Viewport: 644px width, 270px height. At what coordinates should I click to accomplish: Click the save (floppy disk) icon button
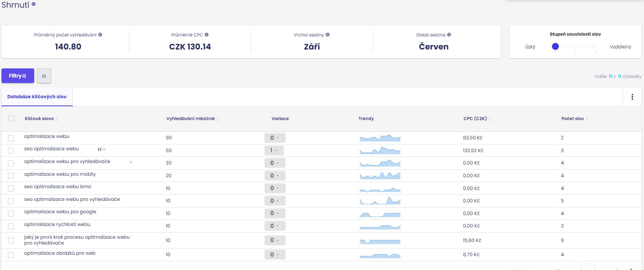[44, 76]
